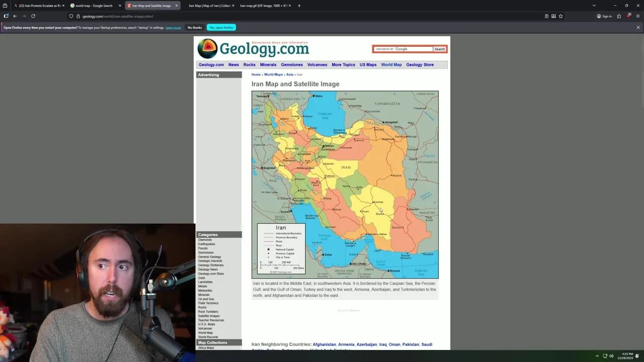Close the world map Google Search tab
Image resolution: width=644 pixels, height=362 pixels.
[x=120, y=6]
